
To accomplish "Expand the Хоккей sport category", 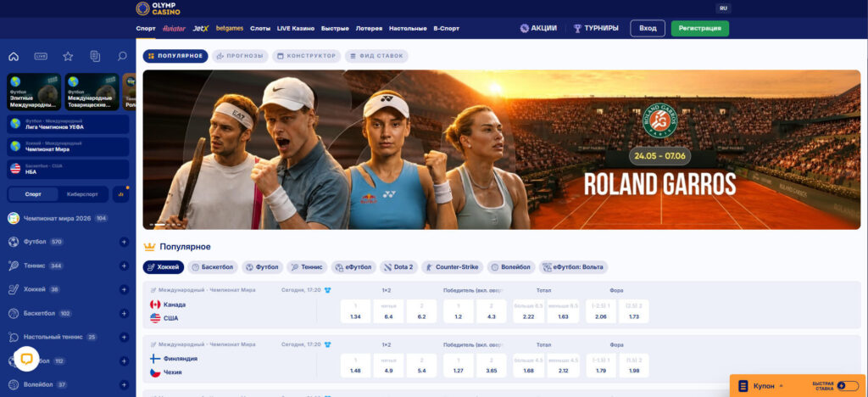I will point(124,289).
